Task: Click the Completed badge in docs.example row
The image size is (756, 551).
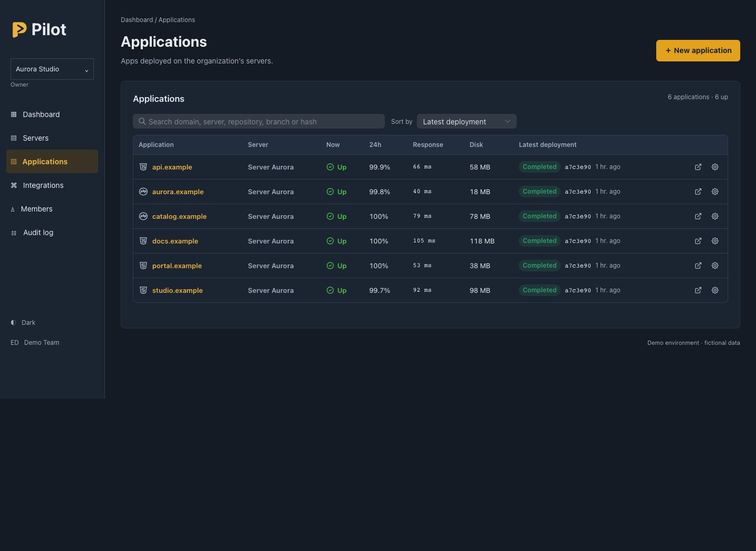Action: 540,241
